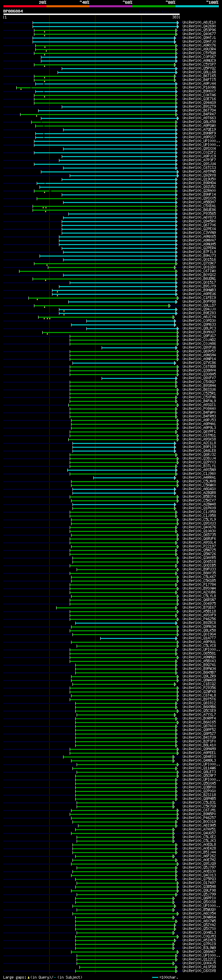
Task: Click the UniRef100_Q19U50 label
Action: [199, 179]
